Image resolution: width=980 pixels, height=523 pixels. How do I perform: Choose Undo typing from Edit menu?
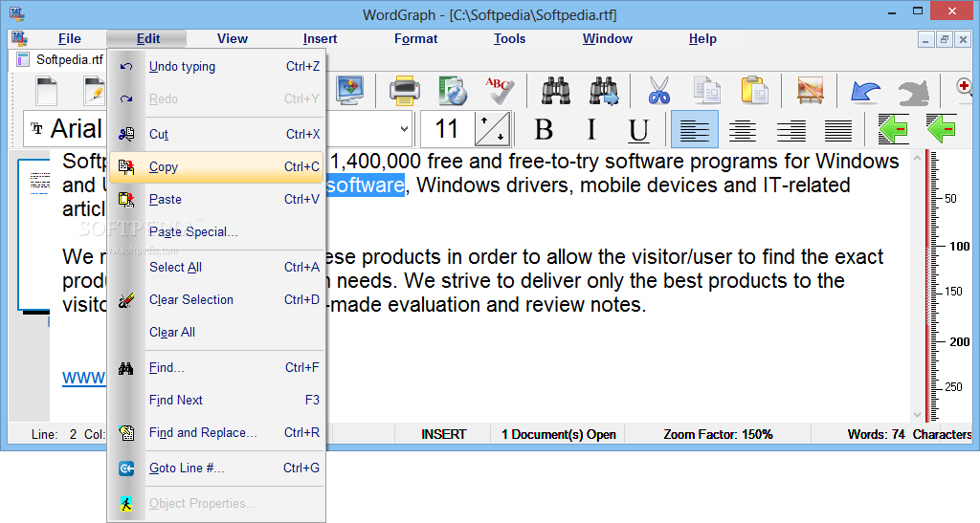tap(216, 66)
